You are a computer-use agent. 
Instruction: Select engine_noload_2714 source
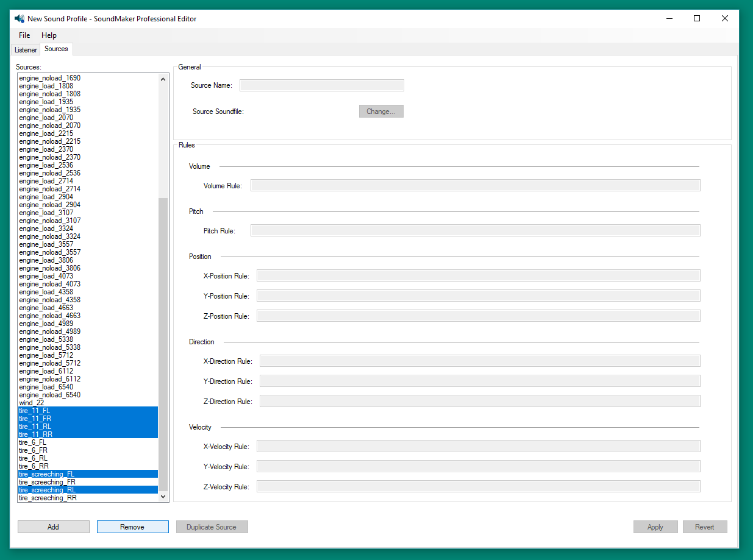coord(88,189)
